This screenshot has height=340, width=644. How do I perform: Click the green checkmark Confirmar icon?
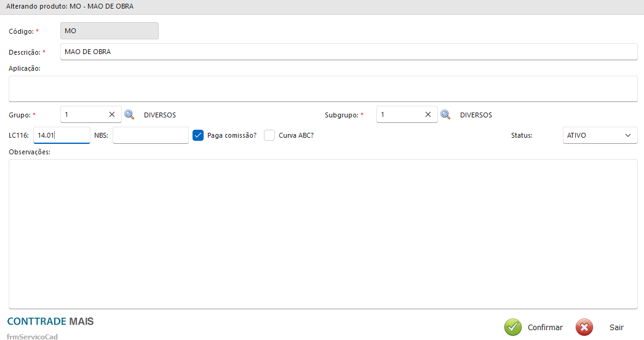click(513, 328)
